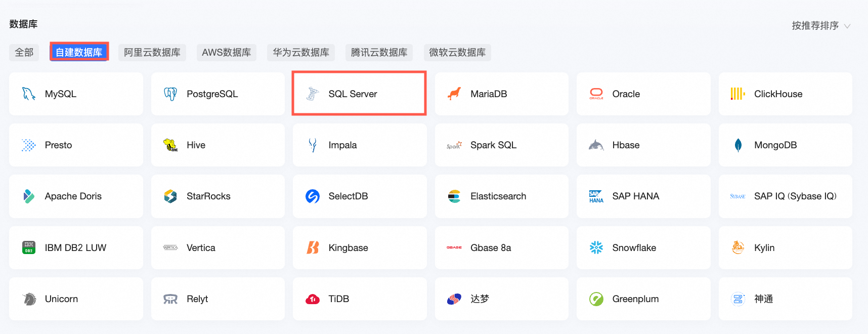868x334 pixels.
Task: Click the StarRocks cube icon
Action: coord(170,196)
